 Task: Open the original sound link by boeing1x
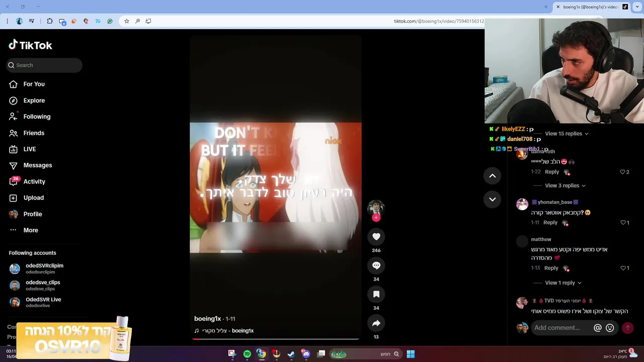[x=224, y=331]
